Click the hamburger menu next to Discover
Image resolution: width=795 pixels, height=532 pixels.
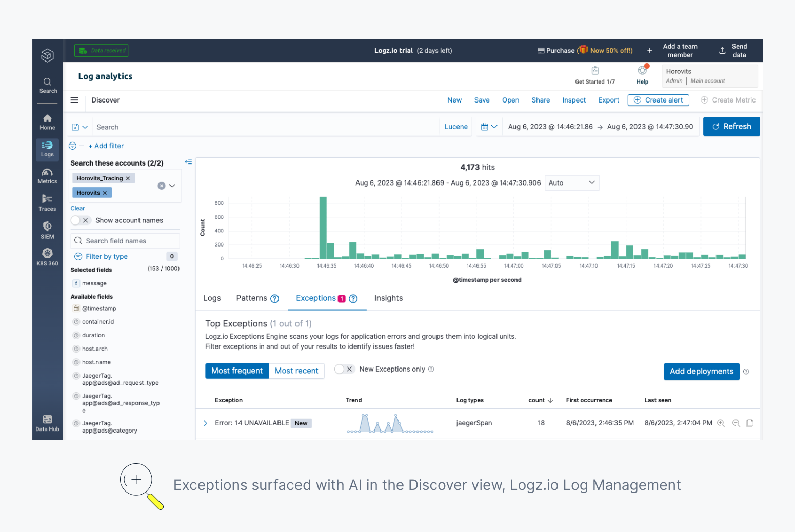point(74,100)
